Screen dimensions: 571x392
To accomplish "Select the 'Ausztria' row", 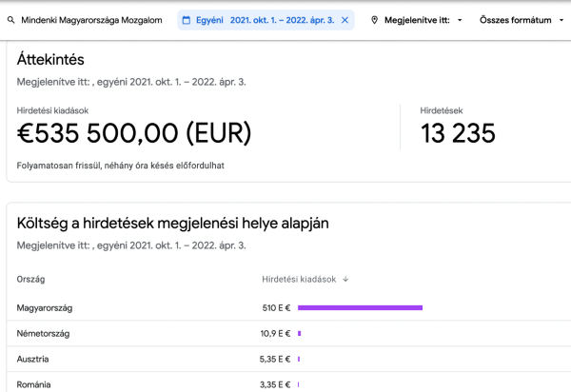I will click(x=288, y=359).
